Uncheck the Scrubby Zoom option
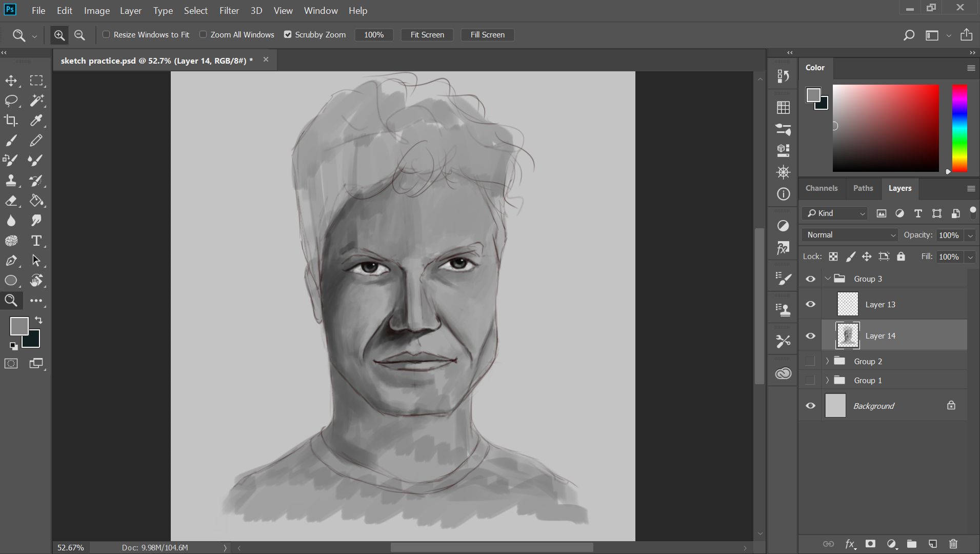The image size is (980, 554). pos(288,34)
